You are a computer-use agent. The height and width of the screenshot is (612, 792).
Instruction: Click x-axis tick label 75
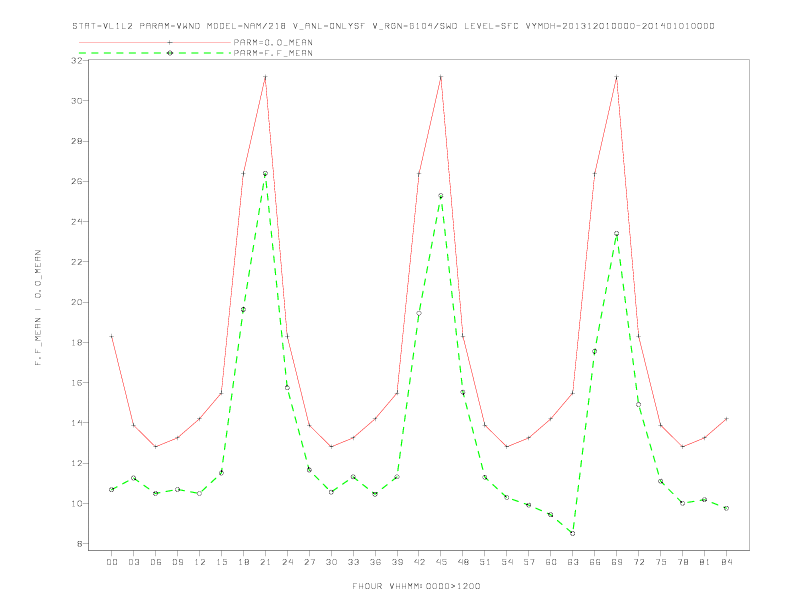tap(661, 562)
